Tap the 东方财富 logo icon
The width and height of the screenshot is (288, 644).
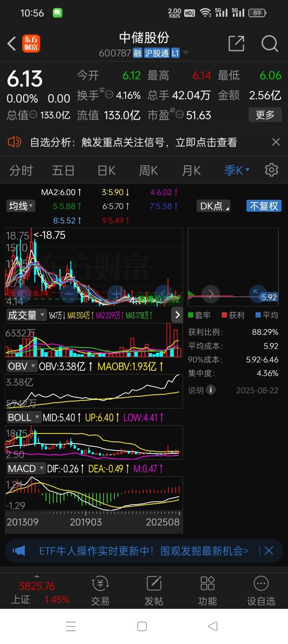point(31,44)
